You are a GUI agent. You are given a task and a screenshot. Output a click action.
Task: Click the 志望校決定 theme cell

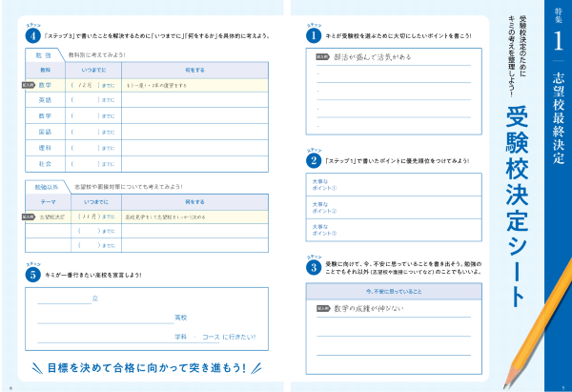(x=44, y=217)
